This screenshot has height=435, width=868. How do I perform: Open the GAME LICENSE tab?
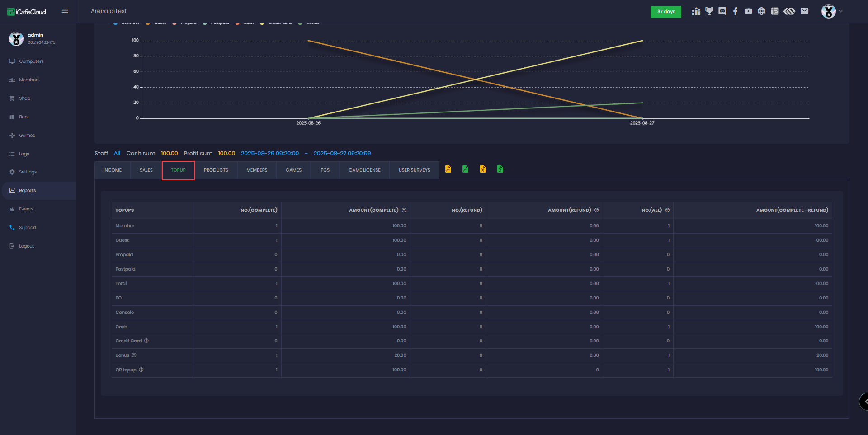(x=364, y=170)
